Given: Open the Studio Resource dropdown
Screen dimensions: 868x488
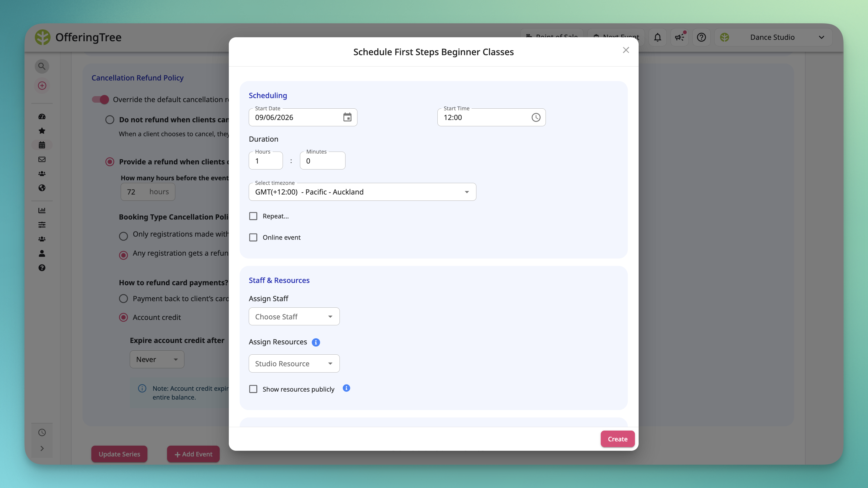Looking at the screenshot, I should (294, 363).
